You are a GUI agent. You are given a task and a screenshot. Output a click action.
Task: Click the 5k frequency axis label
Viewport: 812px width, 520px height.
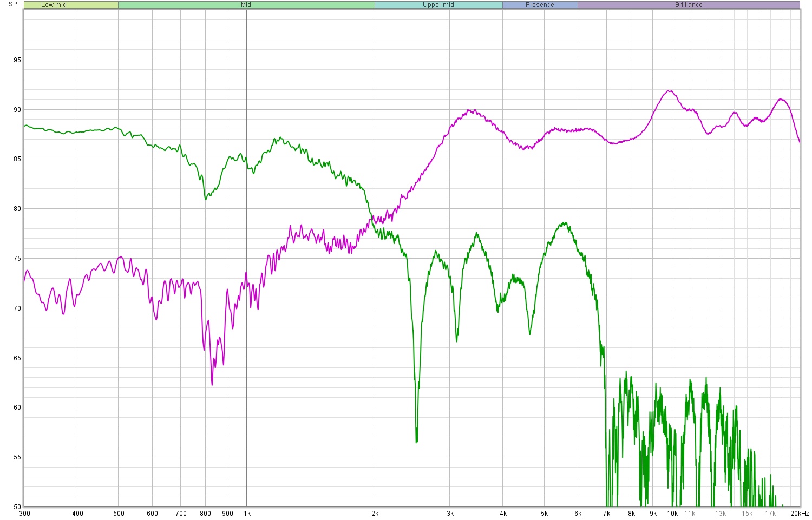point(545,514)
